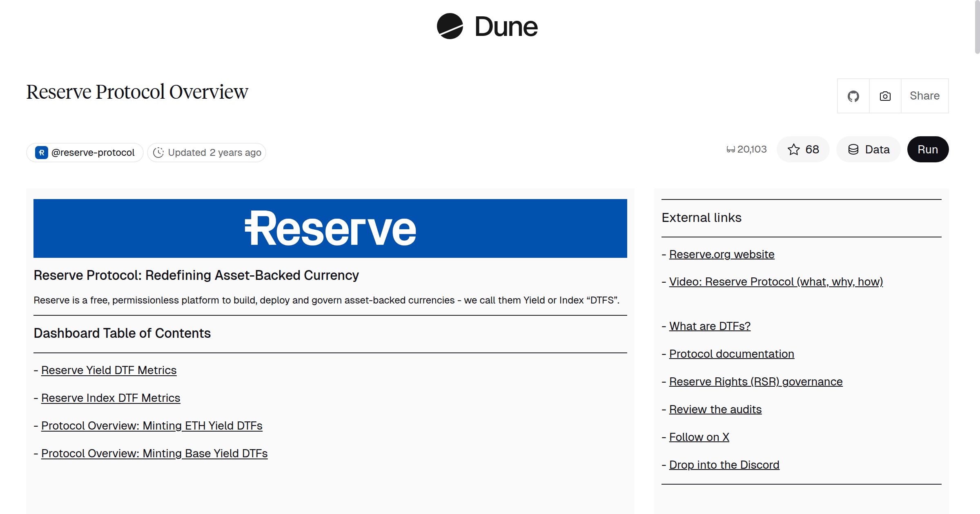Click the R avatar of reserve-protocol

pos(42,152)
